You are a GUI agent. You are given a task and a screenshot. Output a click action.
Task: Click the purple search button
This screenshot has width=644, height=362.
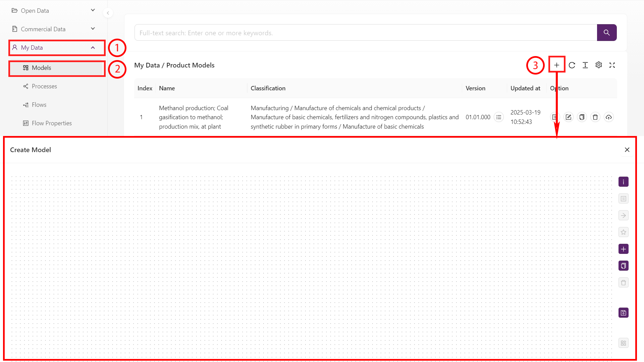(x=606, y=33)
